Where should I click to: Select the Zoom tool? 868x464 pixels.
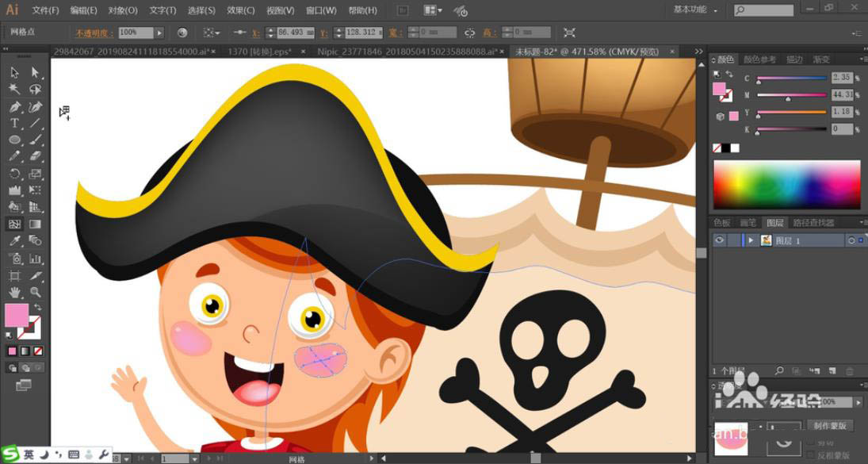(x=35, y=292)
